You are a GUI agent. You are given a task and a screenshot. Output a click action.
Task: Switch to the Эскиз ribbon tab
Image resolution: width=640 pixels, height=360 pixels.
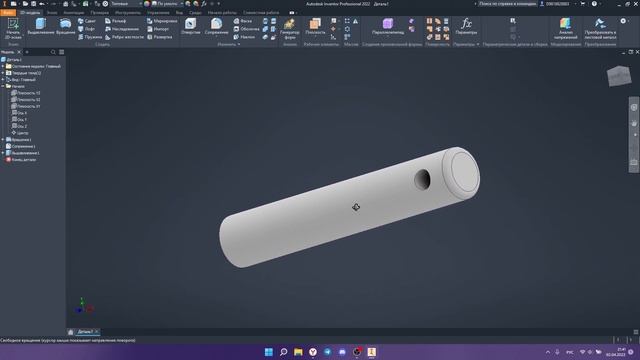click(52, 13)
